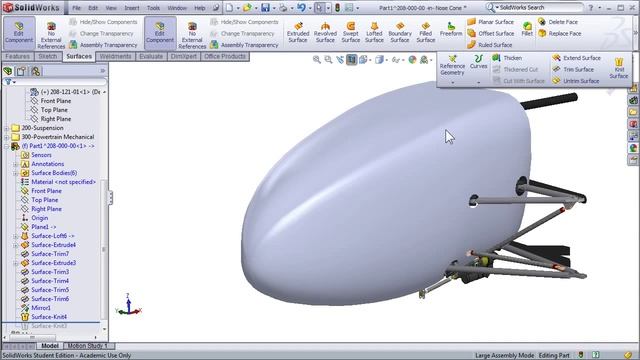Screen dimensions: 640x360
Task: Click the Rebuild traffic light icon
Action: (x=338, y=8)
